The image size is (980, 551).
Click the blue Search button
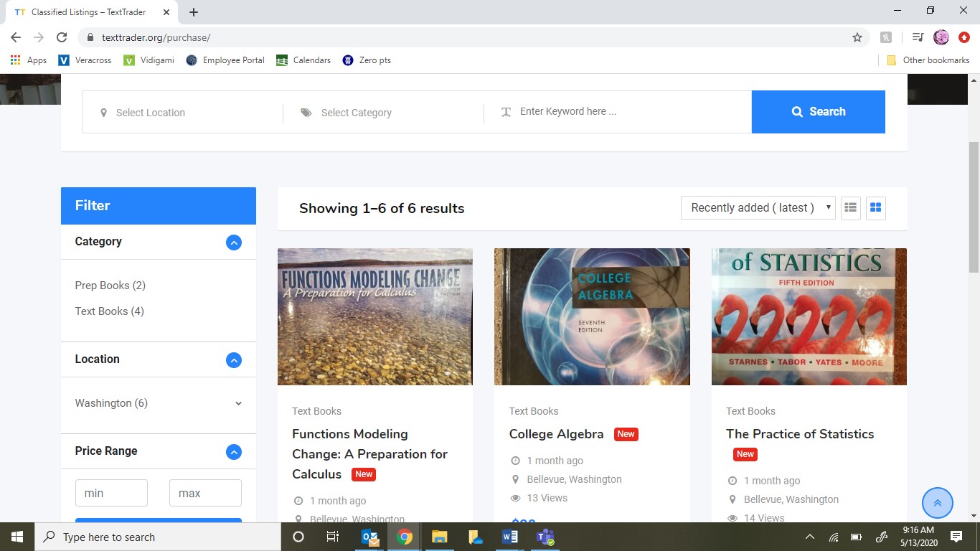tap(818, 112)
